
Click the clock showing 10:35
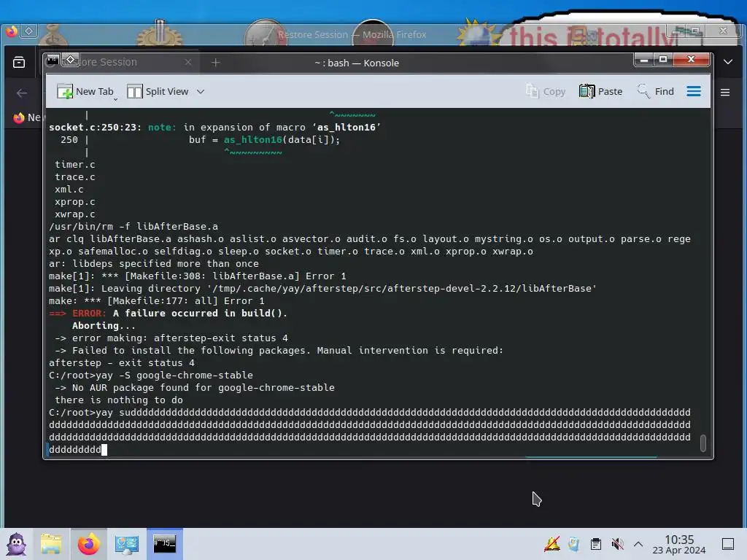[679, 544]
